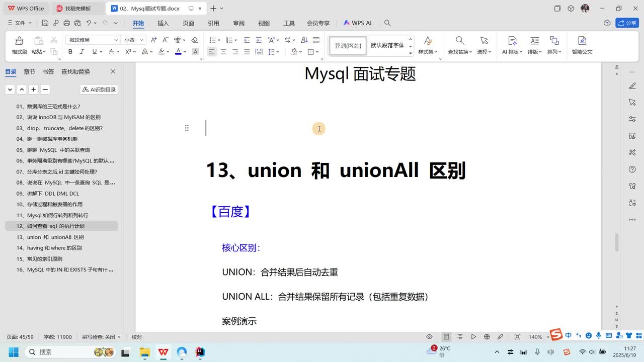This screenshot has width=644, height=362.
Task: Open the 粘贴 paste dropdown
Action: 39,52
